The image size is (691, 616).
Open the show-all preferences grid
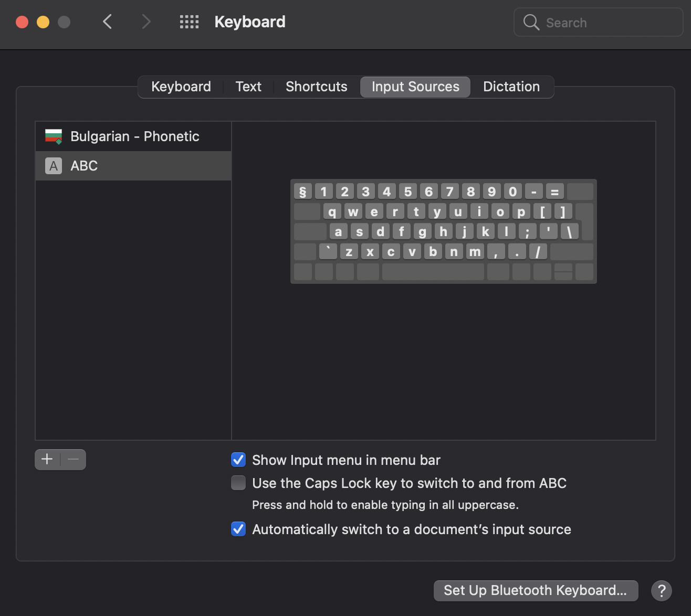tap(189, 22)
